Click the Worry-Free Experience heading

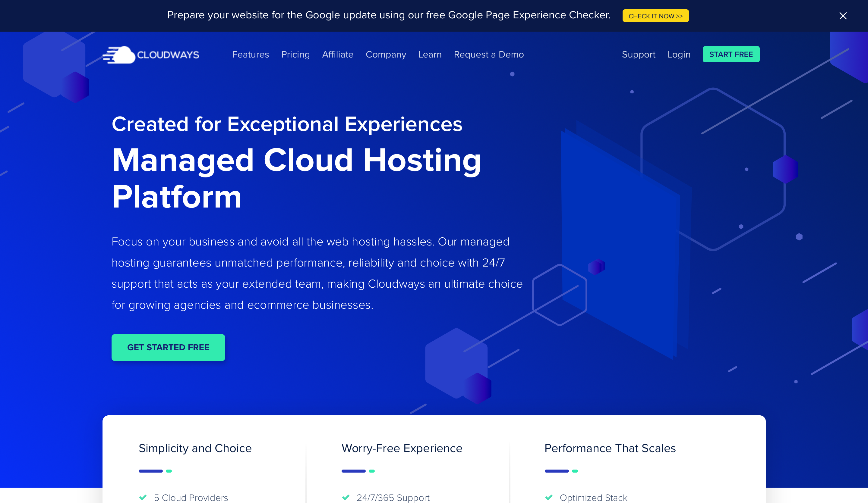tap(402, 448)
